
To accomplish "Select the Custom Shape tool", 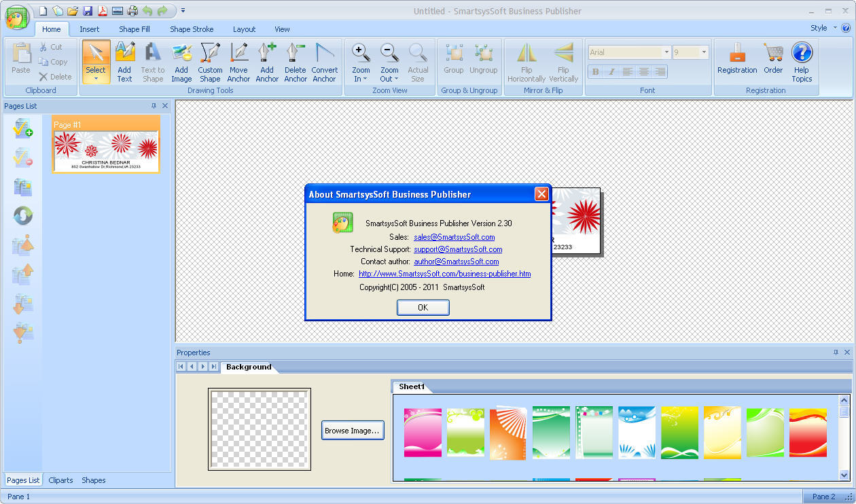I will [x=210, y=62].
